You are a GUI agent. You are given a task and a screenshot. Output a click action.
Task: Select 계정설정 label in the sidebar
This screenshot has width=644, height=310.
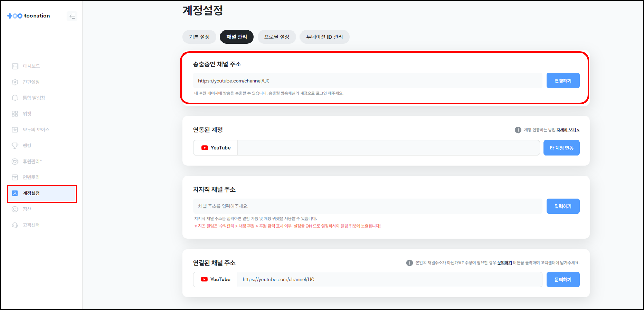[31, 193]
